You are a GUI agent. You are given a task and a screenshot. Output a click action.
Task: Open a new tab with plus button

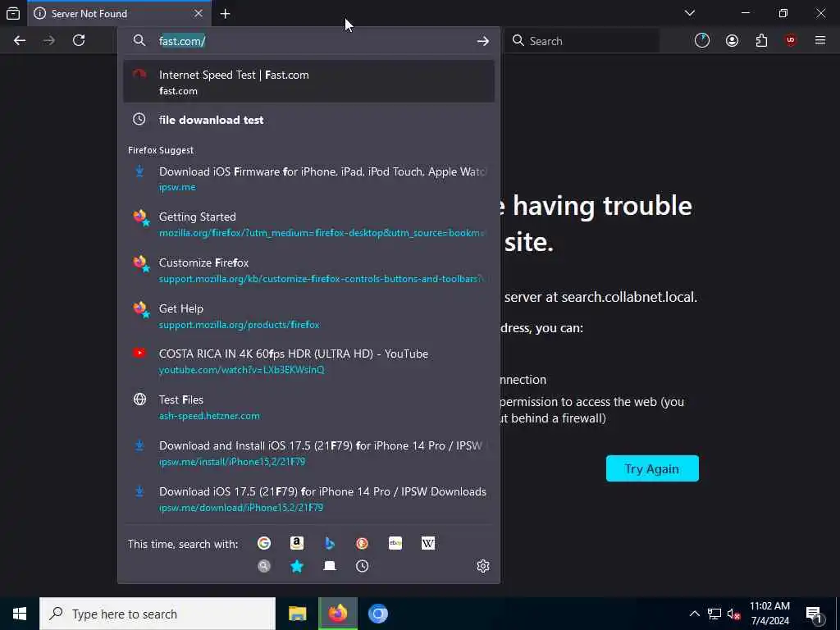(x=226, y=14)
